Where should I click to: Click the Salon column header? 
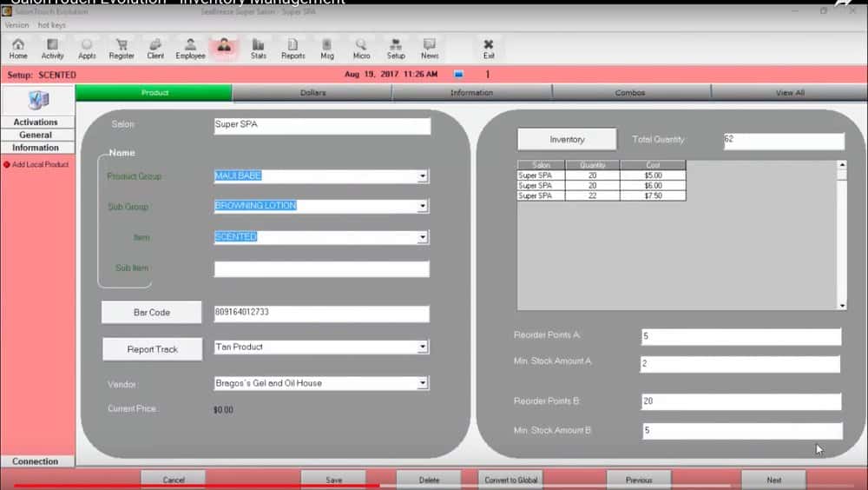(x=541, y=165)
